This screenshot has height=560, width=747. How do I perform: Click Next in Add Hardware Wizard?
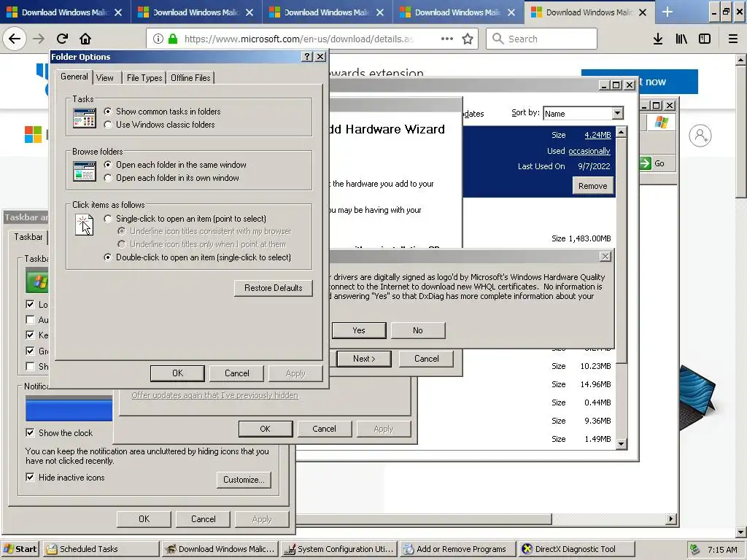[364, 359]
